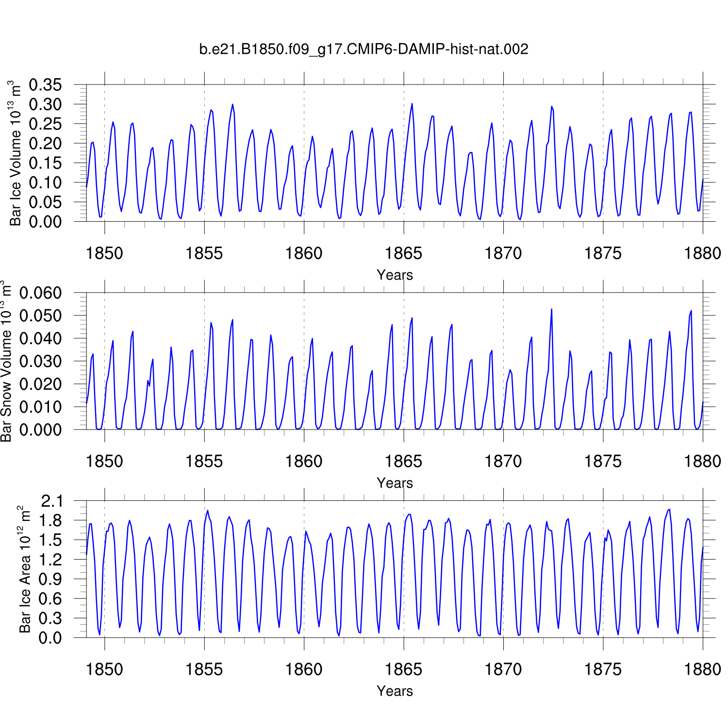Click the tallest snow volume peak after 1872
The image size is (728, 728).
click(551, 309)
